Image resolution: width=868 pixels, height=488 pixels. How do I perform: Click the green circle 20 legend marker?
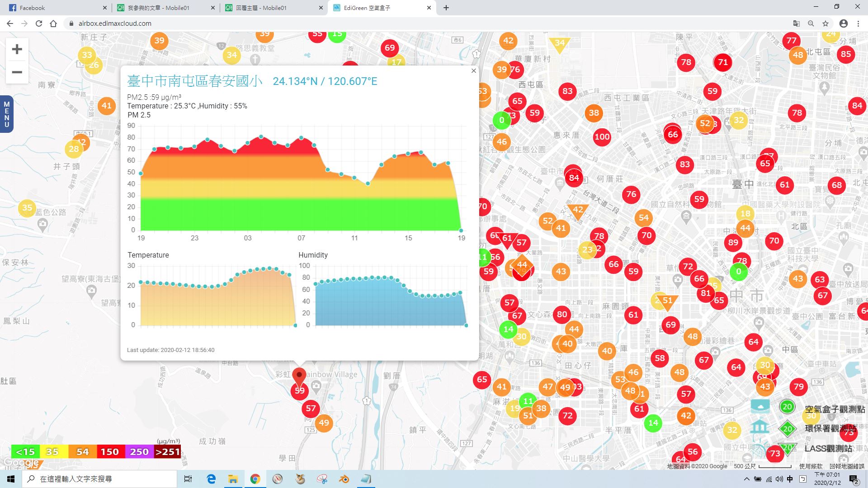click(x=787, y=407)
